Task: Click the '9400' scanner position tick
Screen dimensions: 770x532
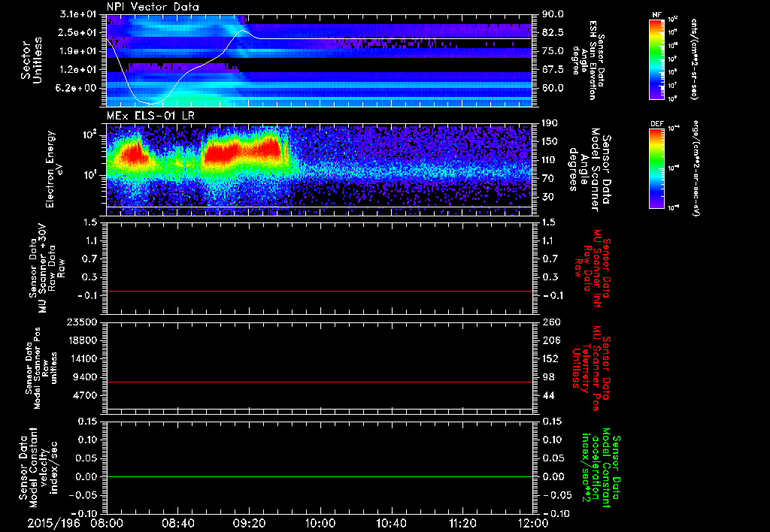Action: [84, 377]
